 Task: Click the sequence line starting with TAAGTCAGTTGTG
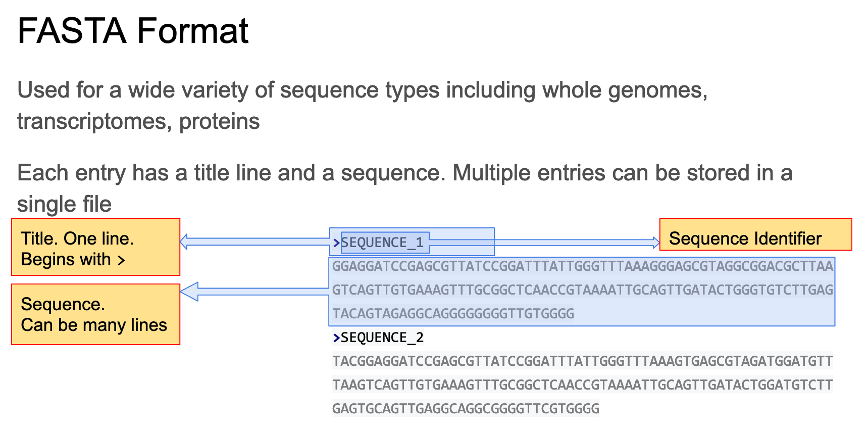(x=582, y=385)
